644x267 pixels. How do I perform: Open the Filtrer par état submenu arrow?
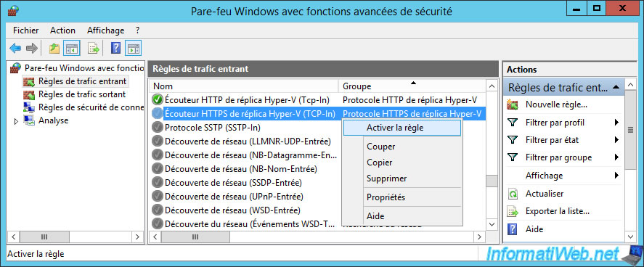point(616,140)
